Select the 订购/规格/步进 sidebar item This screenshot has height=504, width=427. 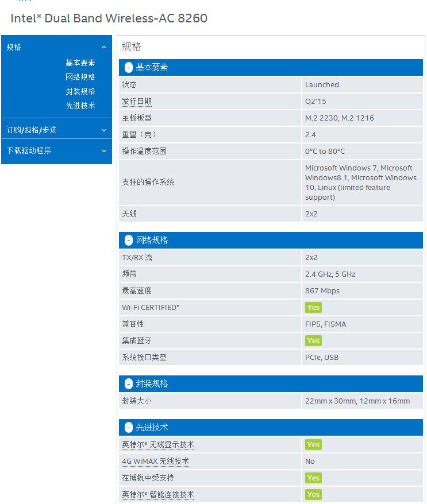pos(32,130)
